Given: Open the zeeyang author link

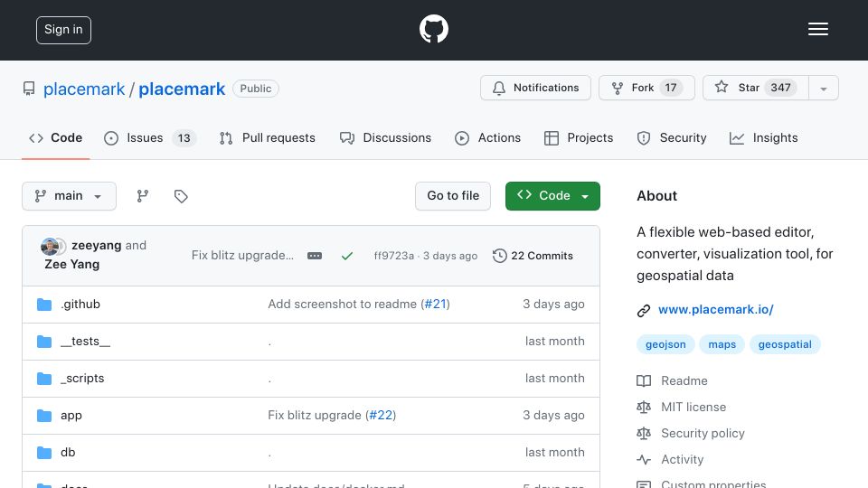Looking at the screenshot, I should [x=97, y=245].
